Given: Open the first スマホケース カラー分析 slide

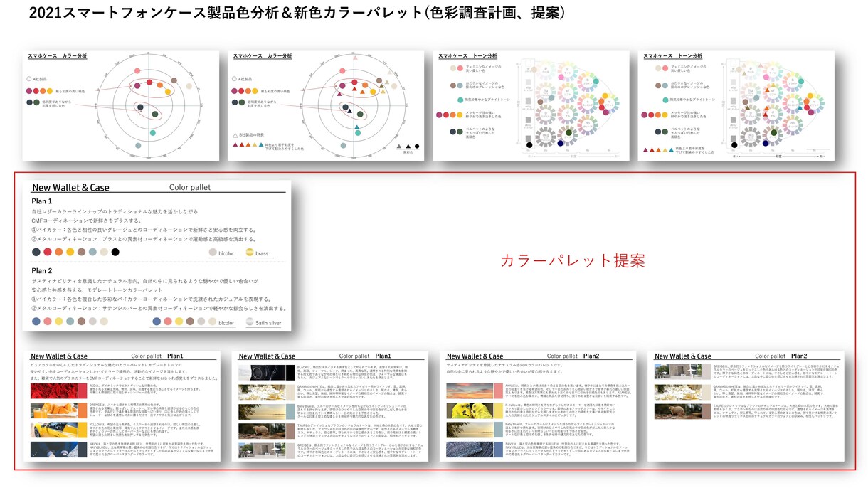Looking at the screenshot, I should point(122,105).
